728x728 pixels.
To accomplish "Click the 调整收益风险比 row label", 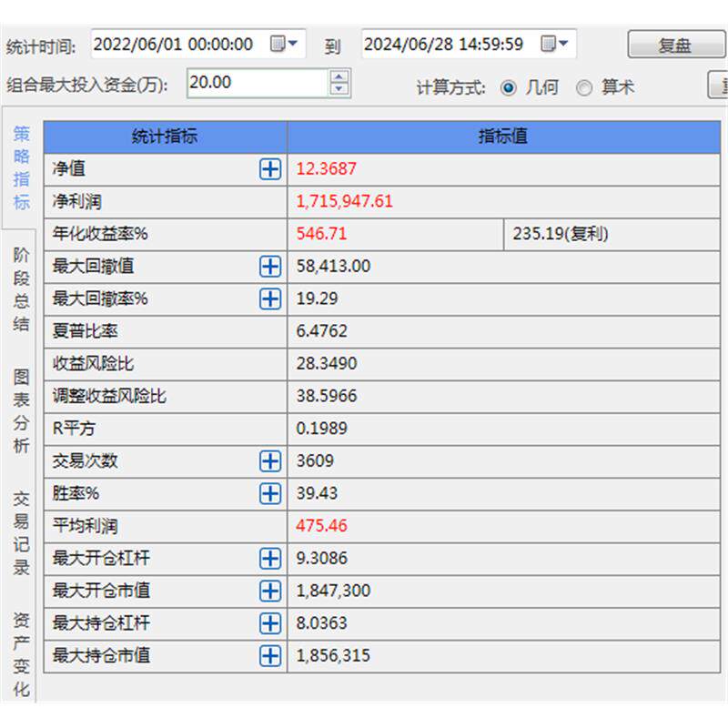I will (109, 397).
